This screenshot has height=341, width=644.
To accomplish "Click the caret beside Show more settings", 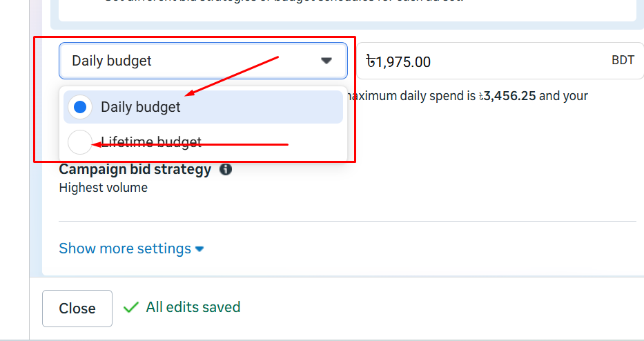I will click(x=199, y=249).
